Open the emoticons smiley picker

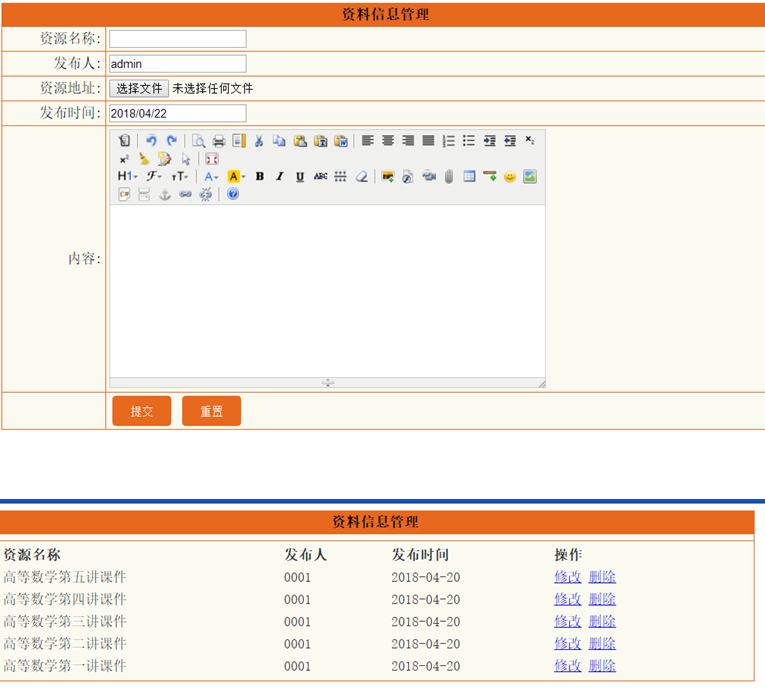click(x=510, y=176)
